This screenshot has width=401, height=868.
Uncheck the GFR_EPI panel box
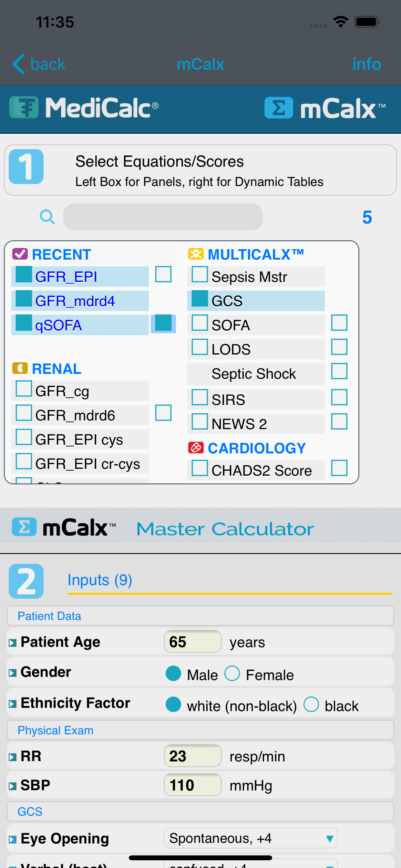(x=24, y=274)
